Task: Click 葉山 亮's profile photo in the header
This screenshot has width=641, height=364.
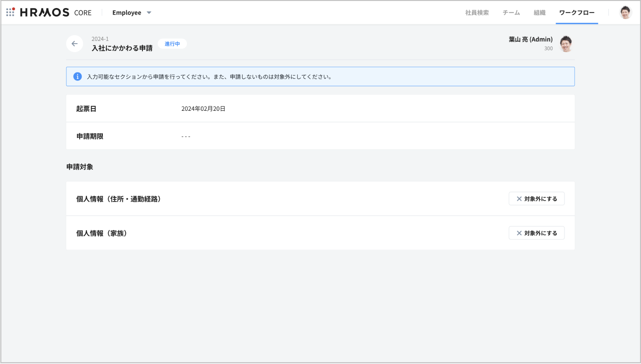Action: click(566, 43)
